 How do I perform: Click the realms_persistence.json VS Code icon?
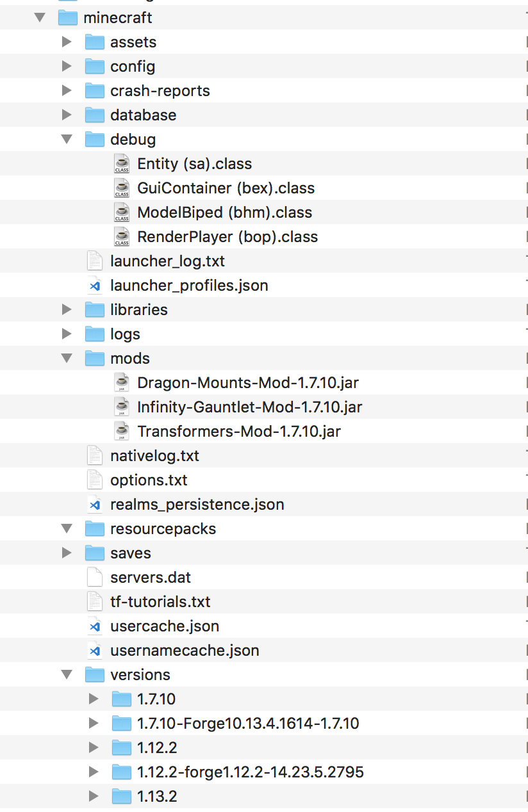click(94, 504)
